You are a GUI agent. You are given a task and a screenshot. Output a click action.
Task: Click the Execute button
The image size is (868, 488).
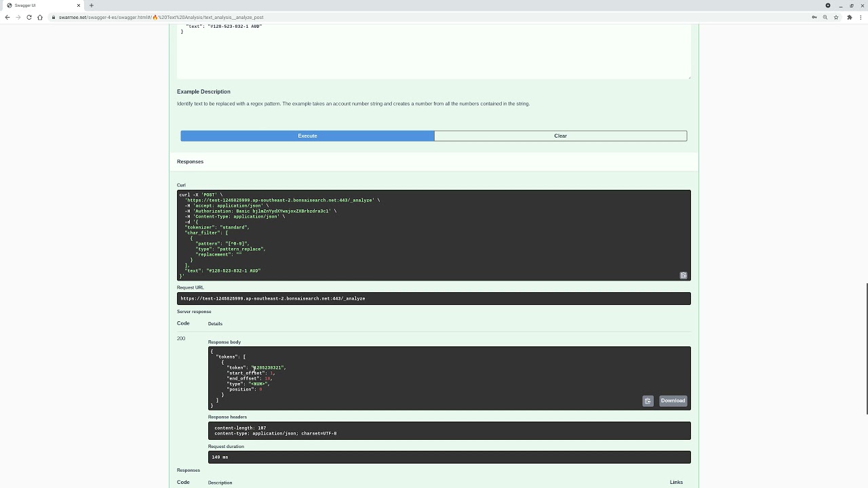(x=307, y=136)
